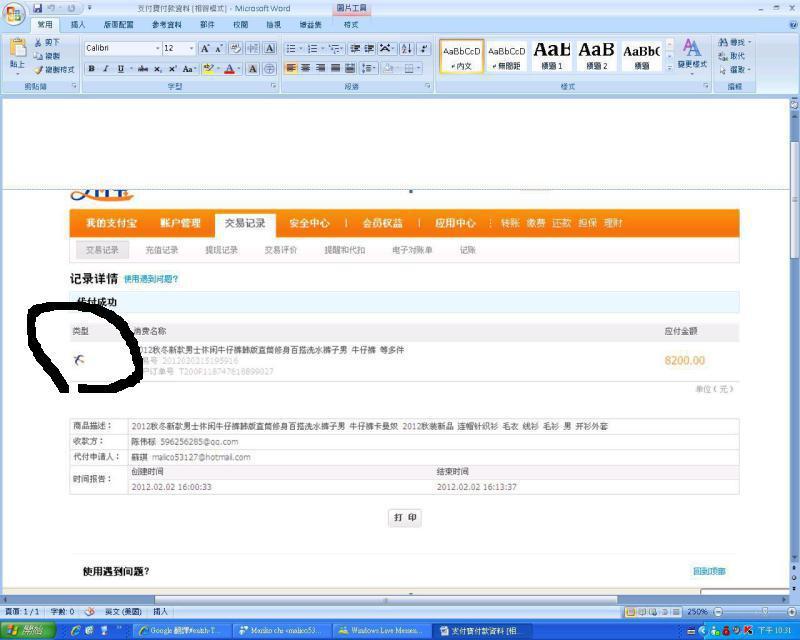
Task: Open the Review ribbon tab
Action: point(240,24)
